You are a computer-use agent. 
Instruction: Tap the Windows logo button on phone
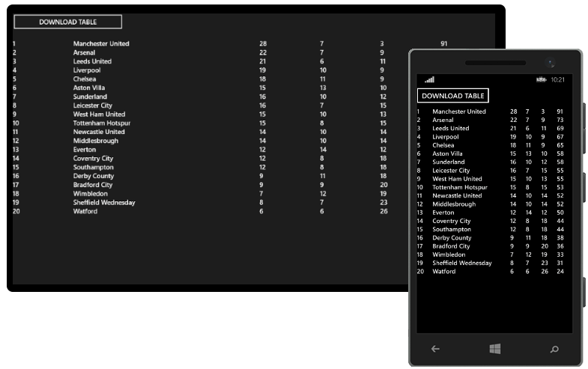tap(494, 349)
